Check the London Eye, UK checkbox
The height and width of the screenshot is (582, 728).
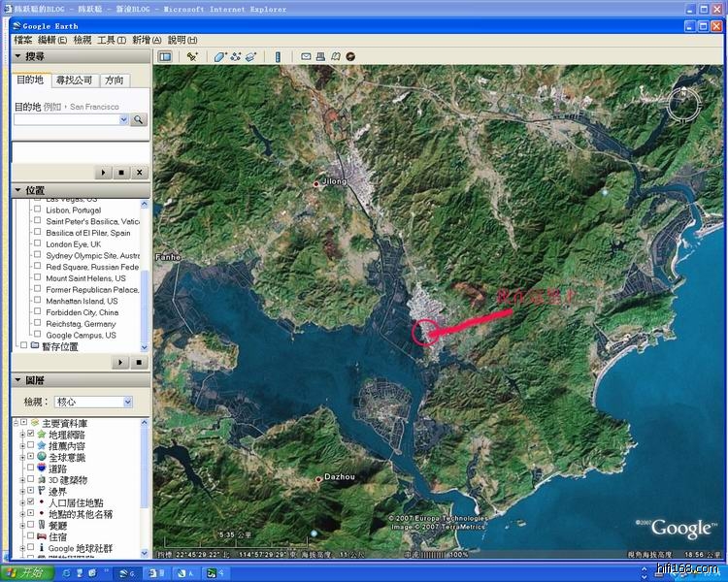click(x=38, y=244)
